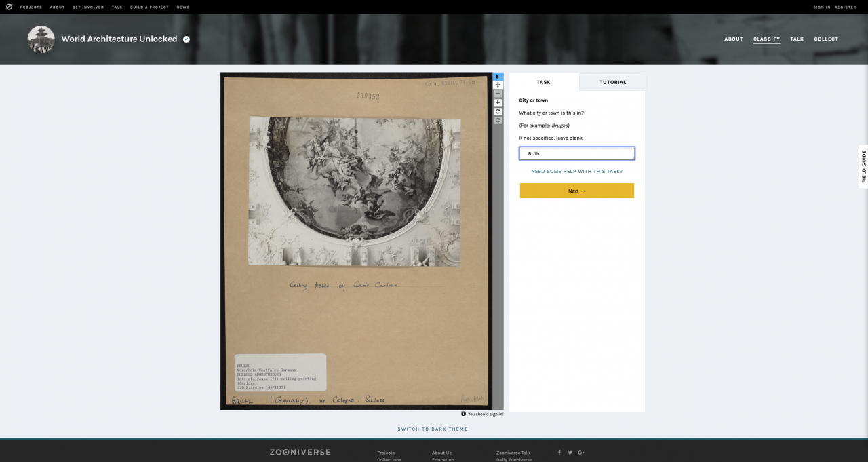Switch to the Task tab
Screen dimensions: 868x462
tap(544, 82)
